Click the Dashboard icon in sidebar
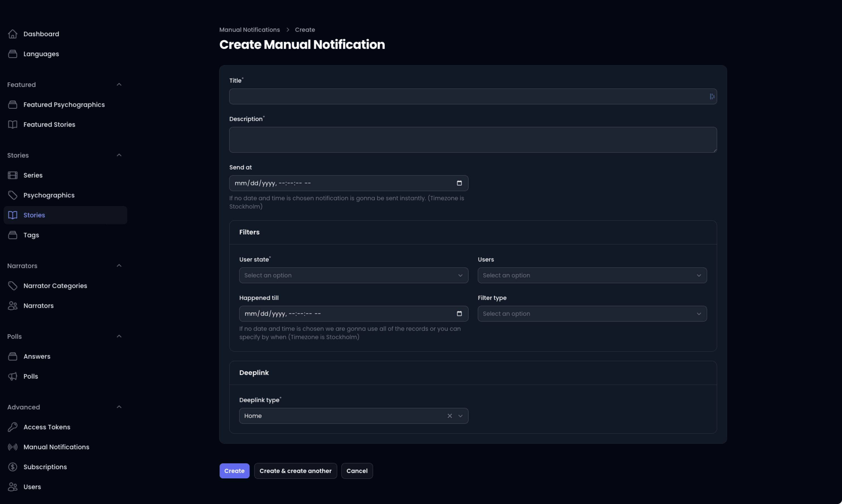The image size is (842, 504). point(12,34)
